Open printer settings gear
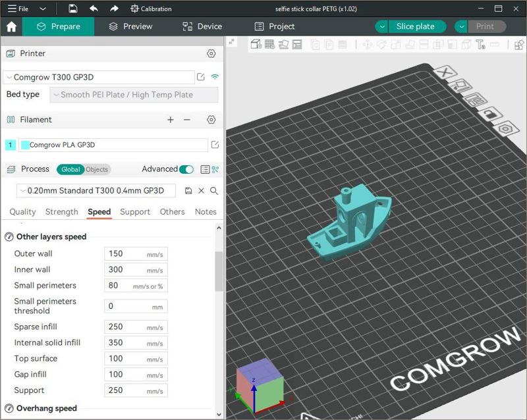 click(211, 53)
